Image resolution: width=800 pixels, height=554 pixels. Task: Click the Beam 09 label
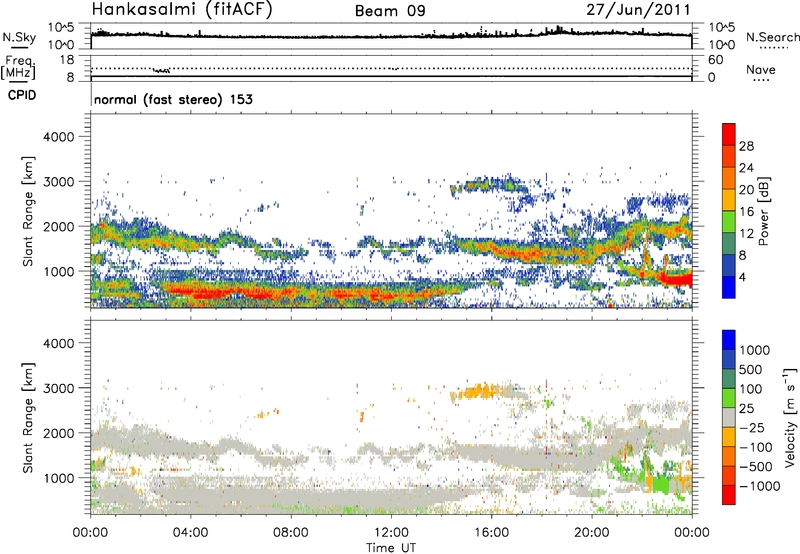tap(390, 11)
